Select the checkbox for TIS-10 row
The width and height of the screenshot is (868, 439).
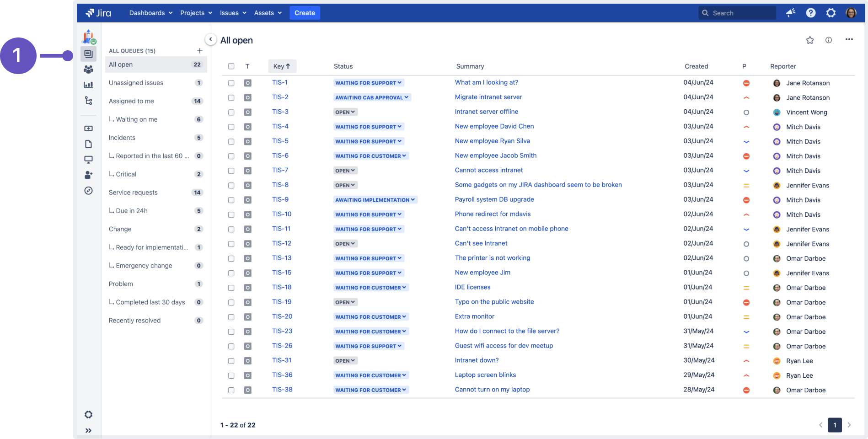tap(231, 215)
